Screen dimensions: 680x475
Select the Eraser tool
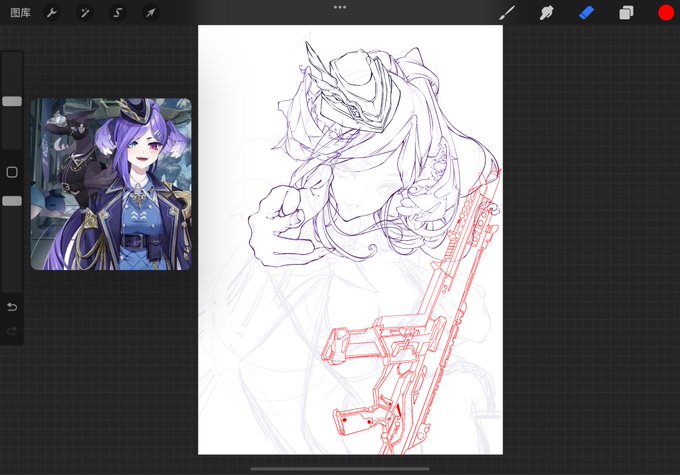pyautogui.click(x=586, y=13)
